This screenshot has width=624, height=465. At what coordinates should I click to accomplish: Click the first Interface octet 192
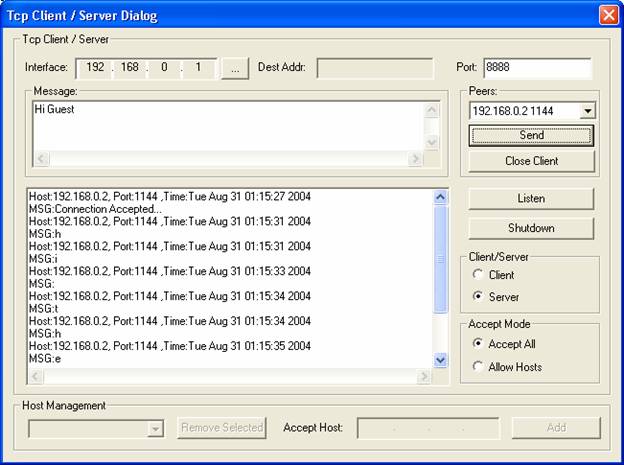[95, 67]
